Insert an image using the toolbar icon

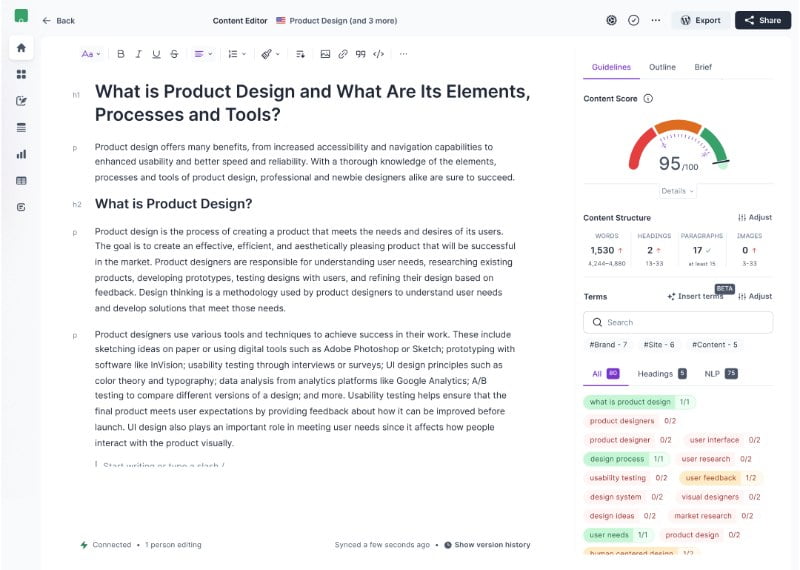point(325,54)
